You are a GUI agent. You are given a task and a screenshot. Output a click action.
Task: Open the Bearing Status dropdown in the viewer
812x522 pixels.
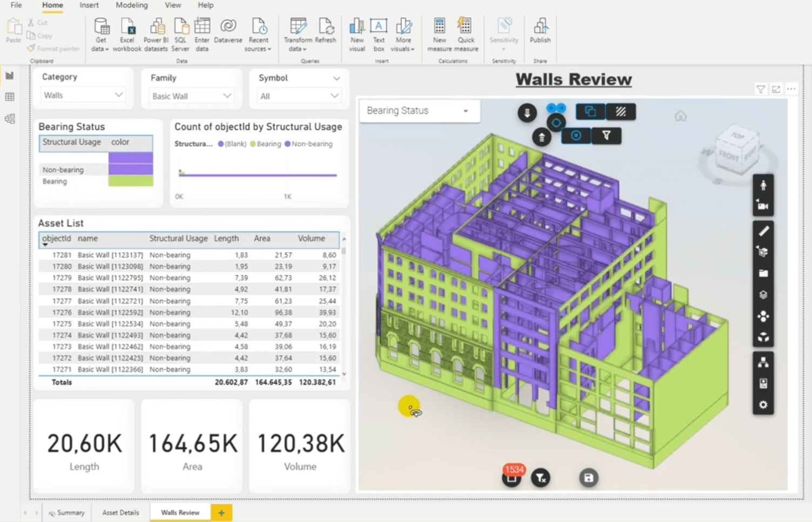[x=419, y=111]
